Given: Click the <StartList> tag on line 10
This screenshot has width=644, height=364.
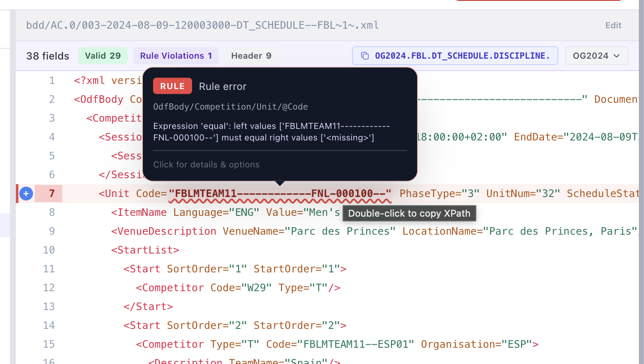Looking at the screenshot, I should pyautogui.click(x=145, y=250).
